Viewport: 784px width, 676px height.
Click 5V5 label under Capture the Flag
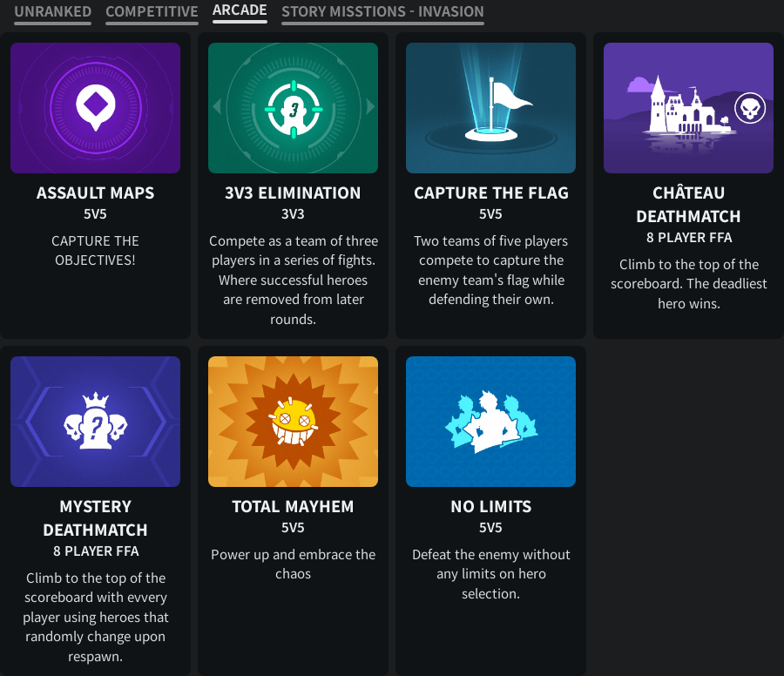pyautogui.click(x=490, y=214)
